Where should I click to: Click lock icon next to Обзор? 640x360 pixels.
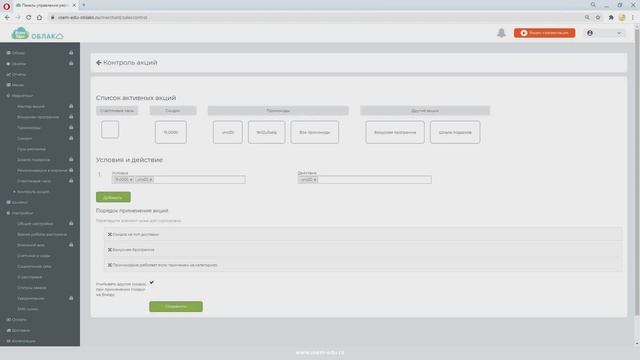tap(71, 53)
